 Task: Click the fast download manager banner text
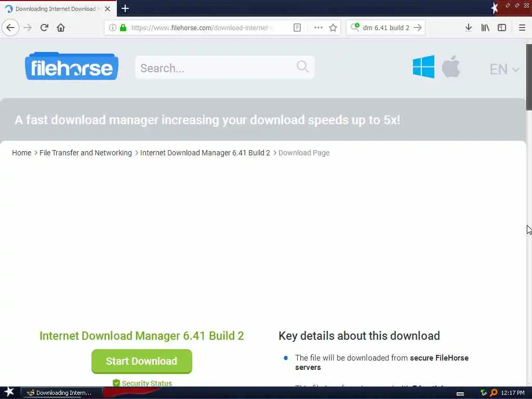207,120
